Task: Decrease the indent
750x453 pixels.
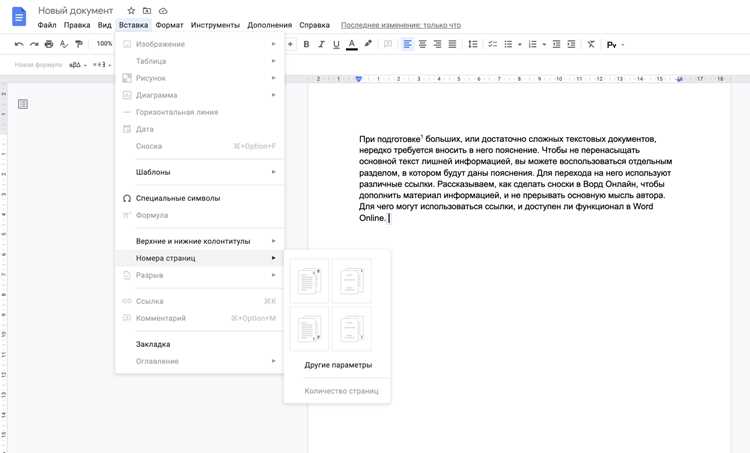Action: 556,44
